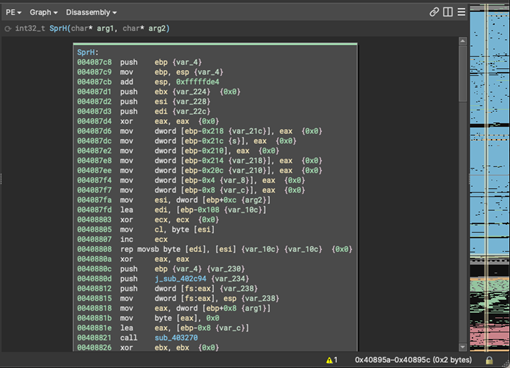Screen dimensions: 510x368
Task: Click the lock icon in status bar
Action: click(489, 360)
